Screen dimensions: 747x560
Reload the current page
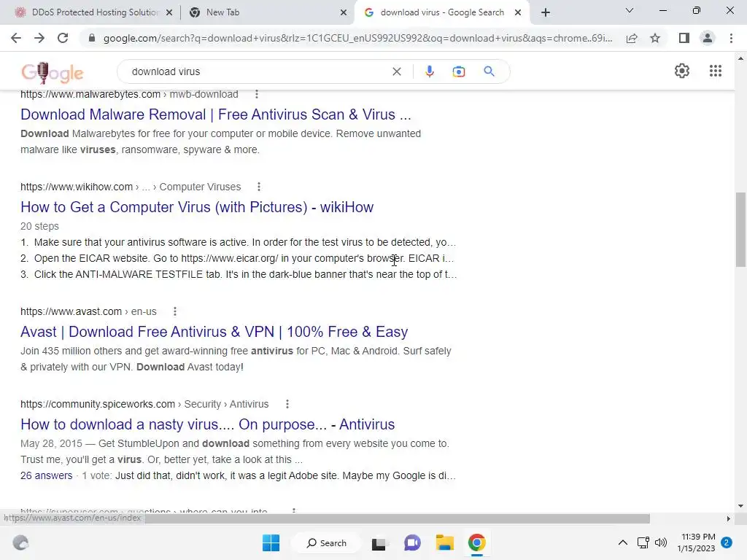pos(63,38)
